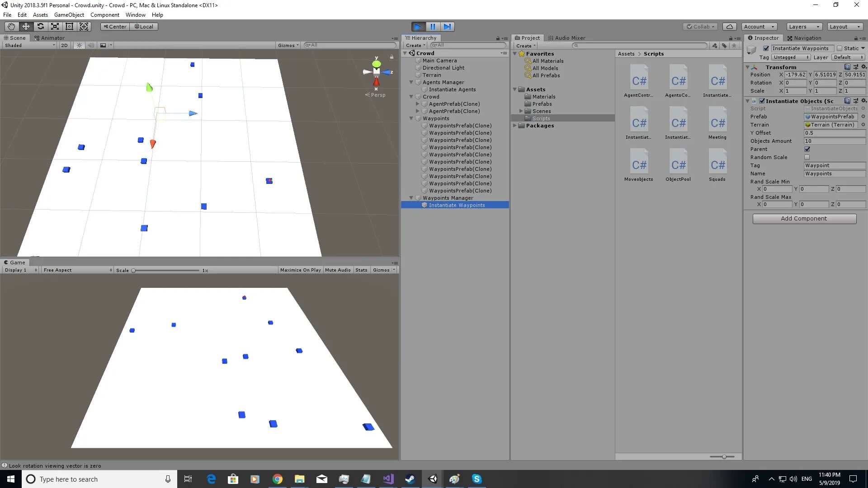
Task: Toggle the Static checkbox
Action: pos(840,48)
